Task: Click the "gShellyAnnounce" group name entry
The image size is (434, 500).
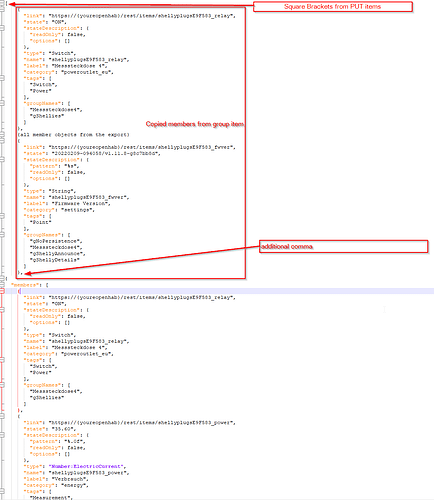Action: pos(56,254)
